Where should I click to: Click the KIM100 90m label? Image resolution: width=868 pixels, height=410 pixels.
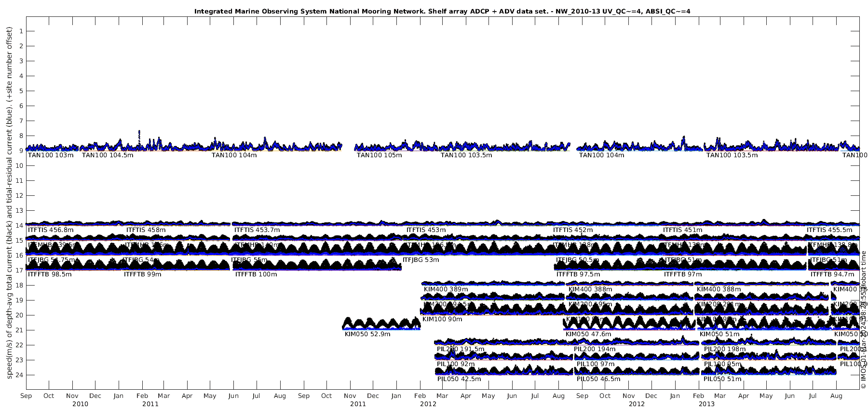442,319
